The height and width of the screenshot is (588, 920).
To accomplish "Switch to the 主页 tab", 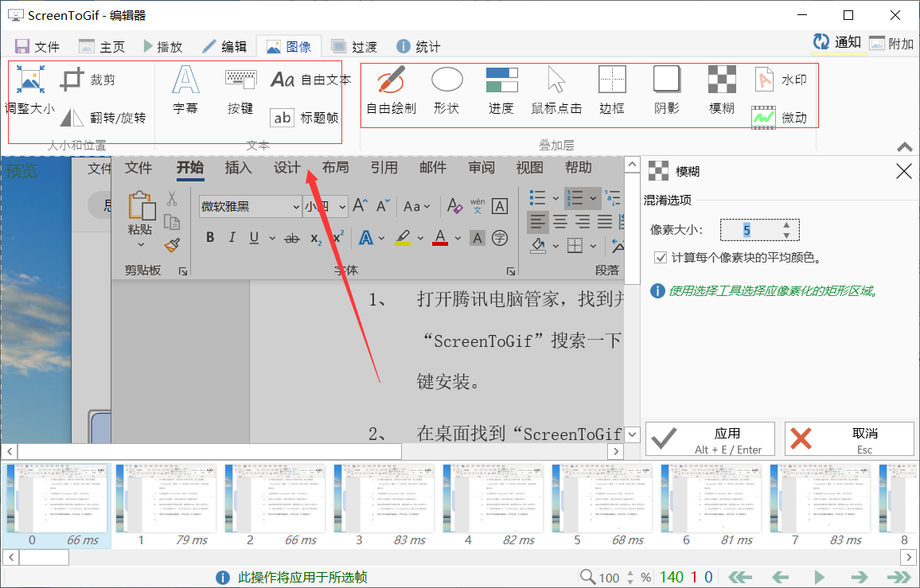I will click(102, 46).
